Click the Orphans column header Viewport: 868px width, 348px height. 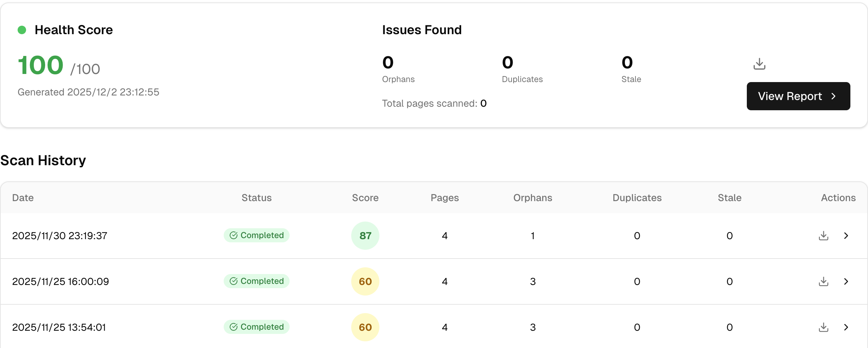coord(533,198)
